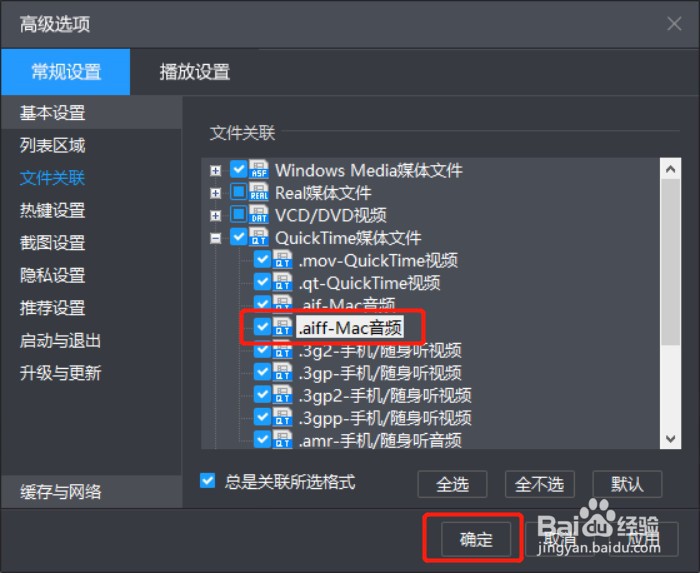Viewport: 700px width, 573px height.
Task: Select .3gpp-手机/随身听视频 list entry
Action: tap(385, 418)
